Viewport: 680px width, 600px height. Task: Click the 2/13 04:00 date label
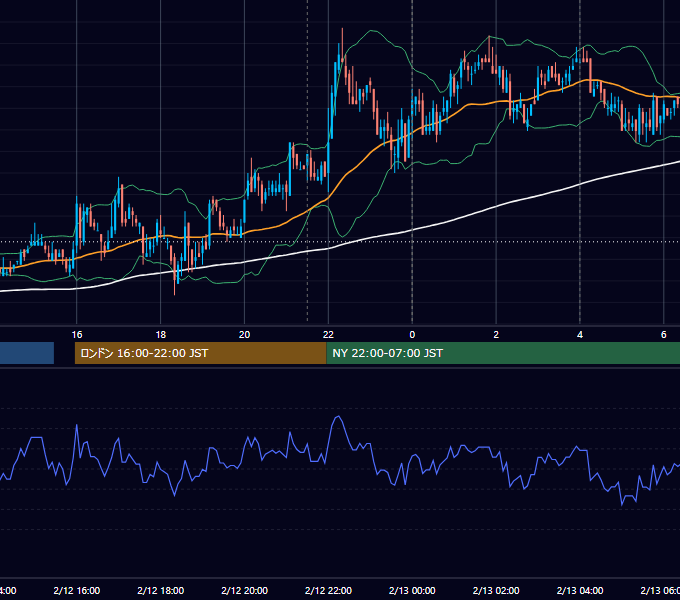click(580, 590)
